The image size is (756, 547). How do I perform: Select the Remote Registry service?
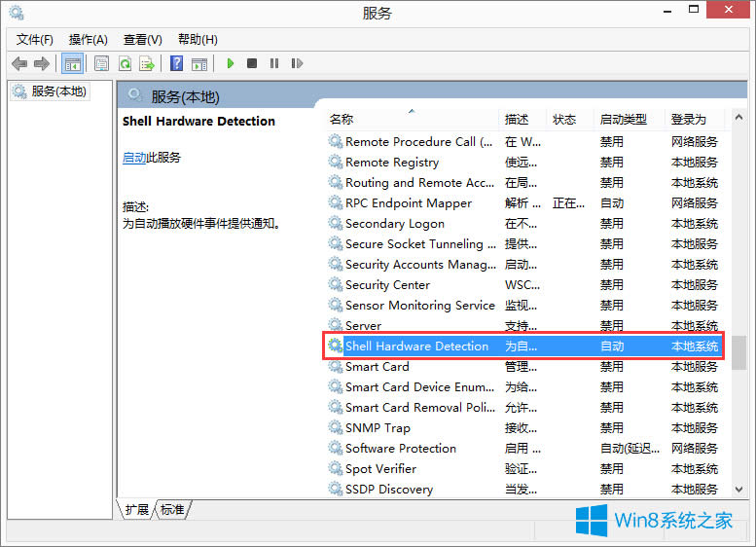point(392,163)
